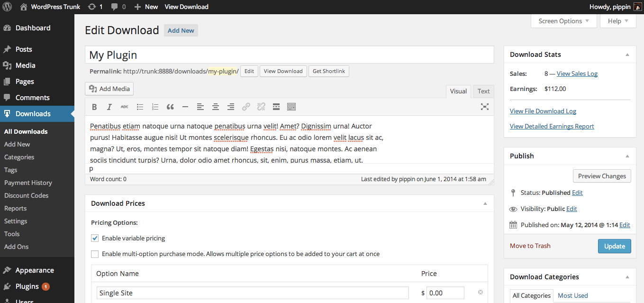Click the remove link icon
Image resolution: width=644 pixels, height=303 pixels.
[x=261, y=107]
